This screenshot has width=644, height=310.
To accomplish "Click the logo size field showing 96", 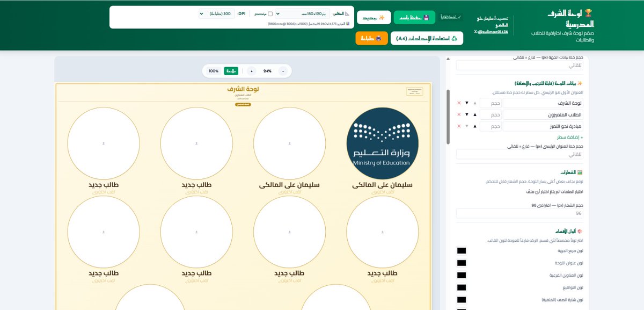I will coord(520,213).
